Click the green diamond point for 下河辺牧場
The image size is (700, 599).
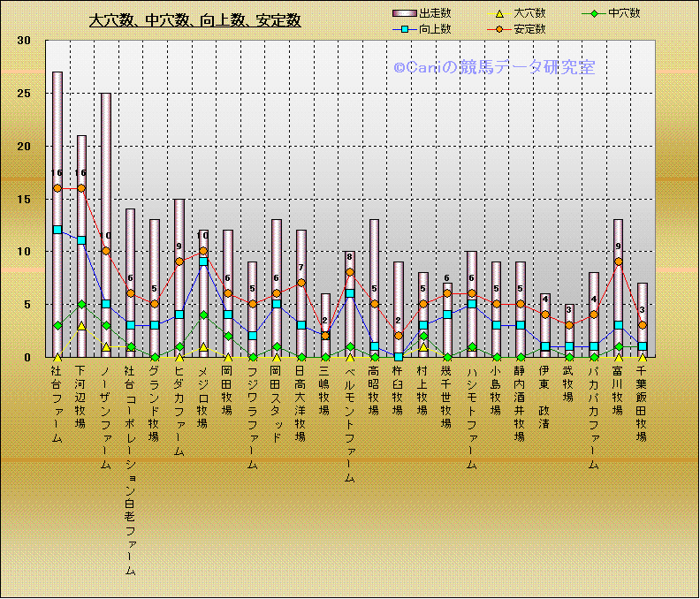click(81, 305)
